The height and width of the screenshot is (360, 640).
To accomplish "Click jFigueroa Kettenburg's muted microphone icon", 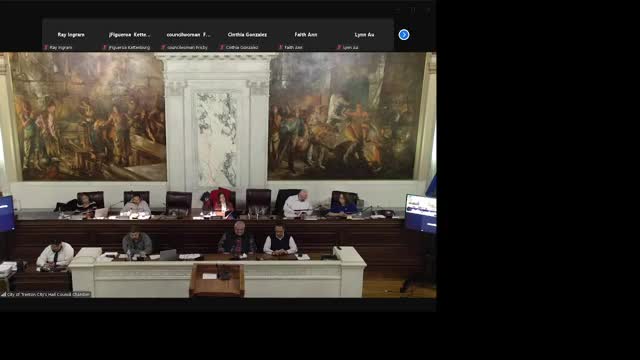I will tap(104, 47).
